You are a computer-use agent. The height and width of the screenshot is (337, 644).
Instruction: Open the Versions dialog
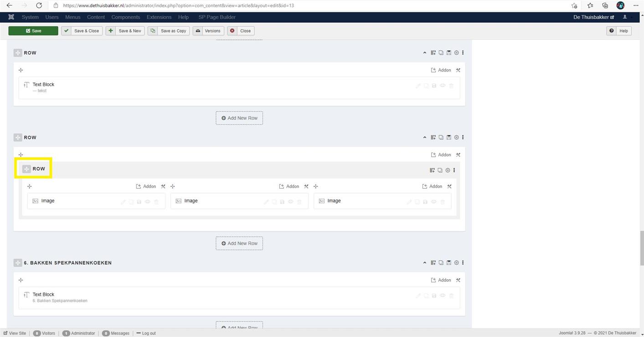tap(208, 31)
